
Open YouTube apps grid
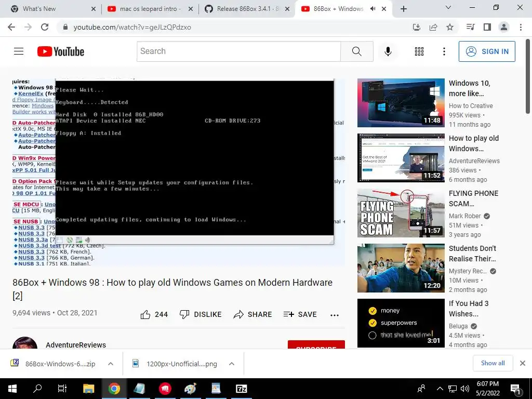(x=419, y=51)
